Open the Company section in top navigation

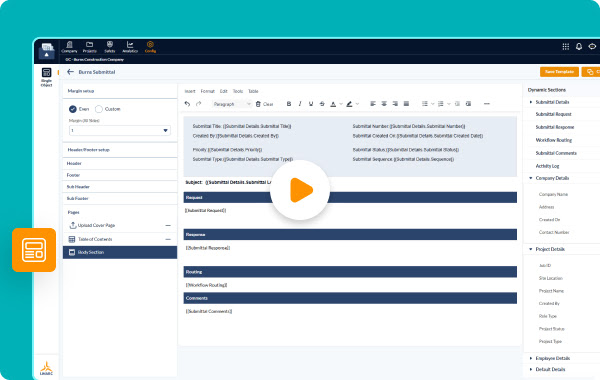point(69,47)
